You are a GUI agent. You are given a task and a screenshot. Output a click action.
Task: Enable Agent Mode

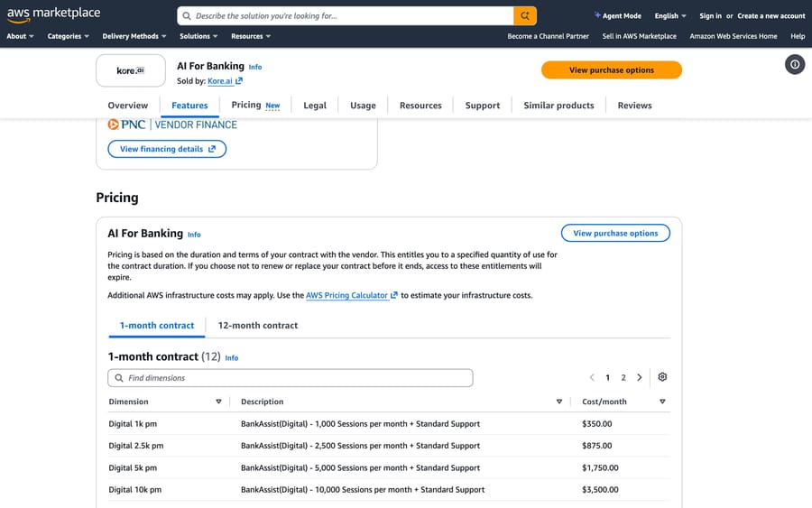pos(617,16)
